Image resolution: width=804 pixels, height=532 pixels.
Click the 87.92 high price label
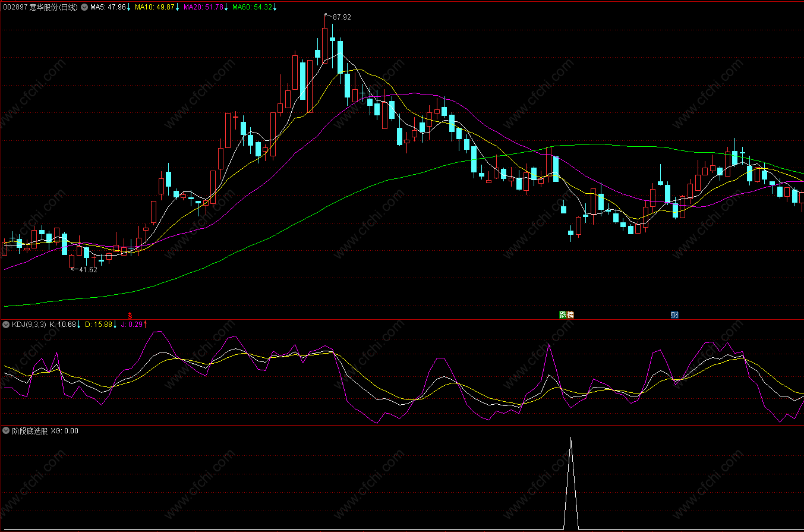[x=342, y=17]
